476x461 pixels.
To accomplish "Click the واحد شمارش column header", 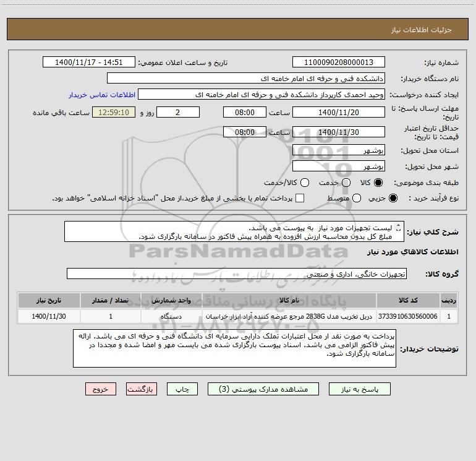I will click(x=171, y=300).
